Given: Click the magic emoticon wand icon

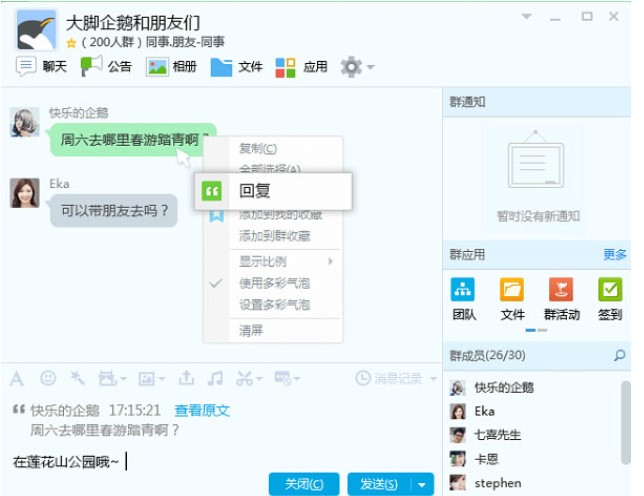Looking at the screenshot, I should click(x=77, y=378).
